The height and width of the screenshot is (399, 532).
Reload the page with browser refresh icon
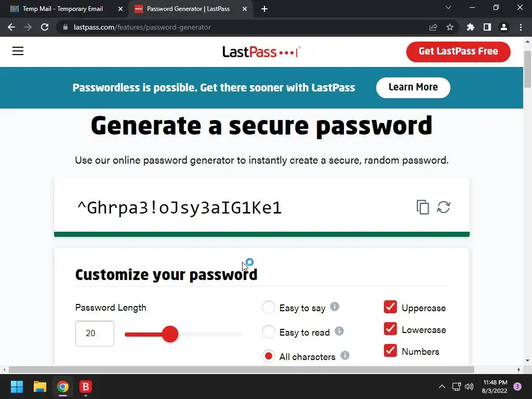click(x=45, y=27)
